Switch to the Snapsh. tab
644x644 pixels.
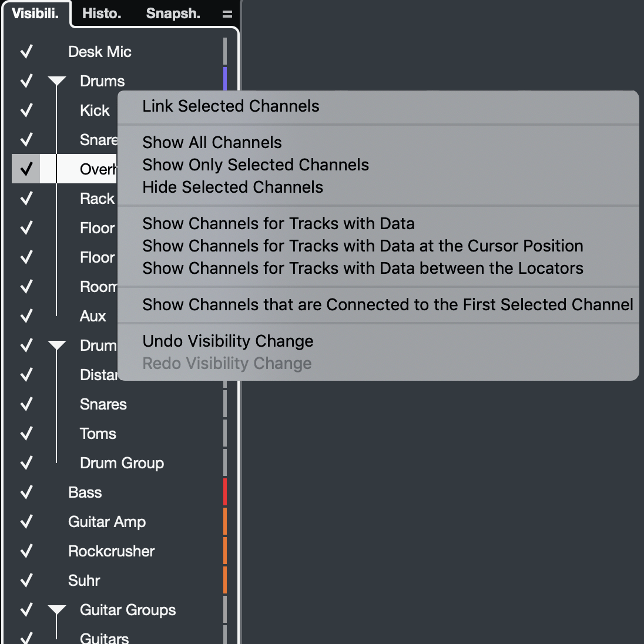[172, 13]
